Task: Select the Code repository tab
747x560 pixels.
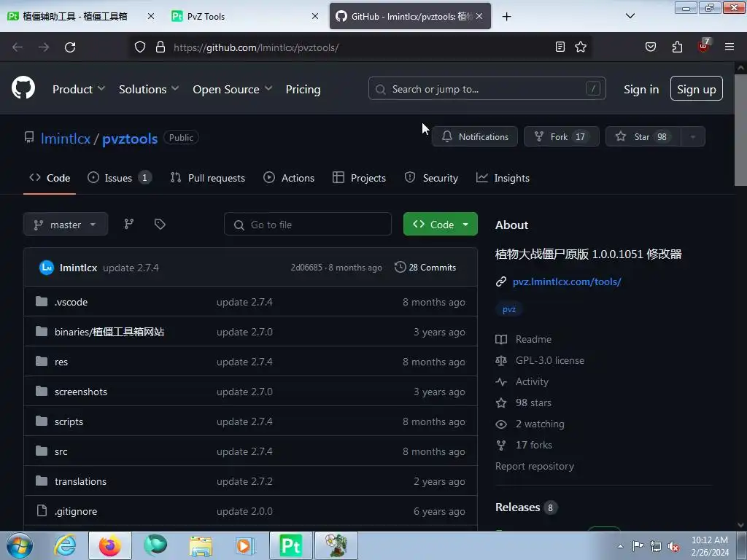Action: tap(50, 178)
